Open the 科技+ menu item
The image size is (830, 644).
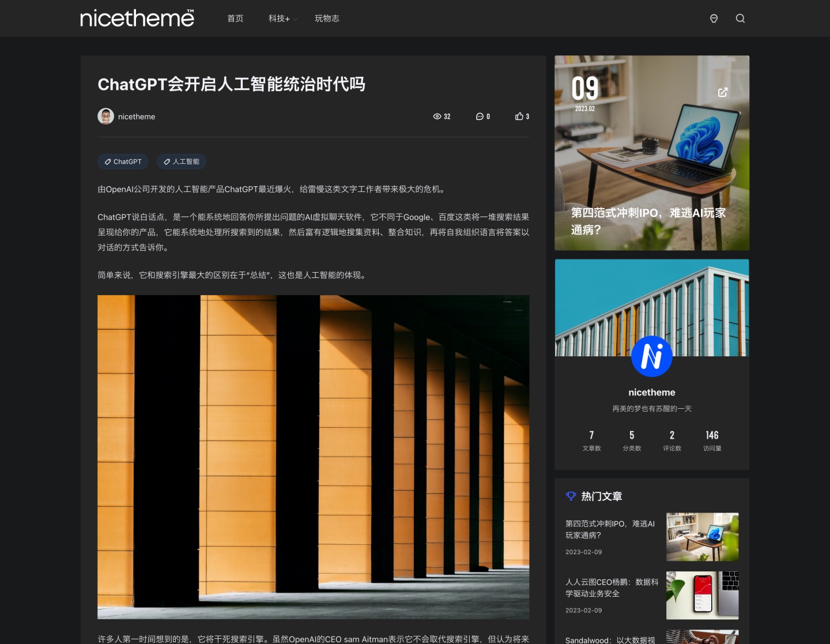pos(279,18)
